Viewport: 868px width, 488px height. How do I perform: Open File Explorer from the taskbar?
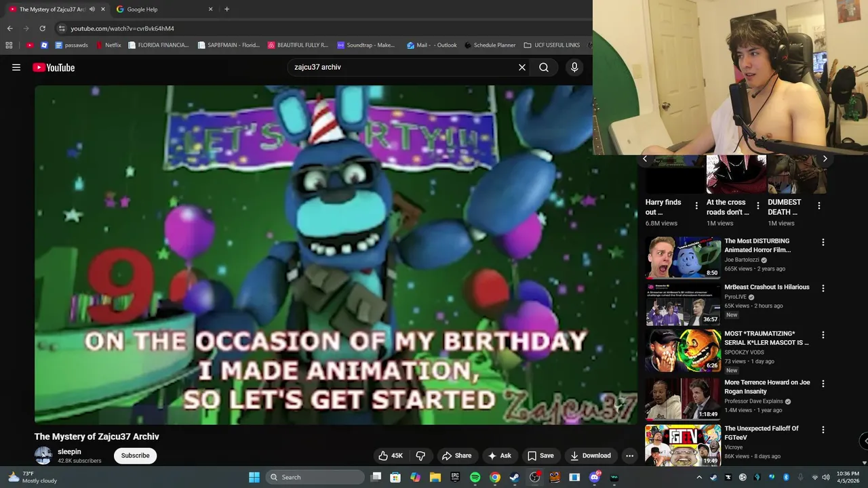[435, 477]
